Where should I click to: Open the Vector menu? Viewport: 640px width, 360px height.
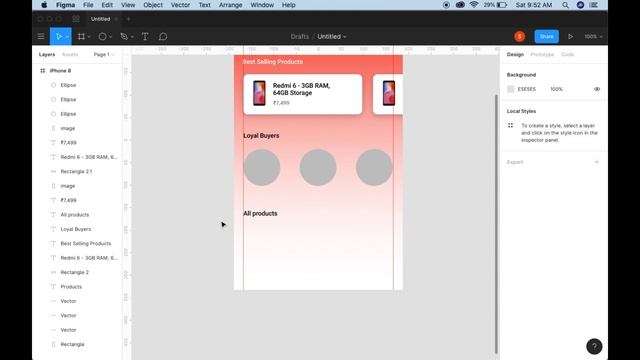point(180,5)
